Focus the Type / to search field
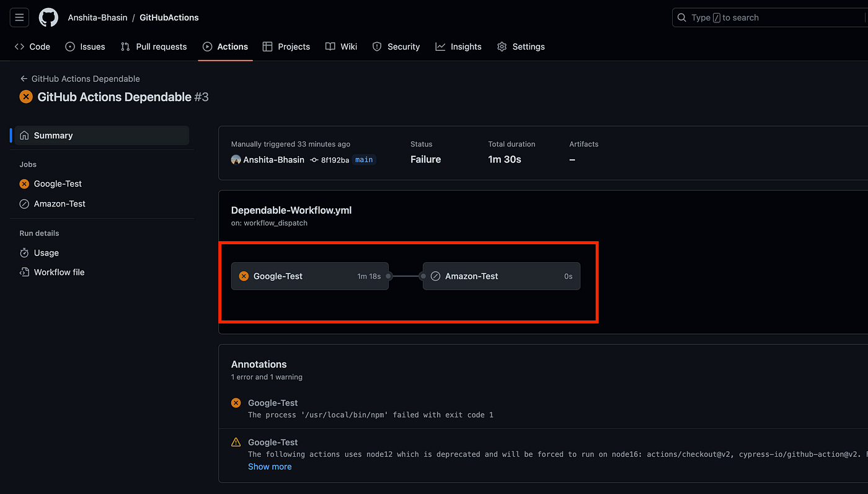The image size is (868, 494). pyautogui.click(x=770, y=17)
